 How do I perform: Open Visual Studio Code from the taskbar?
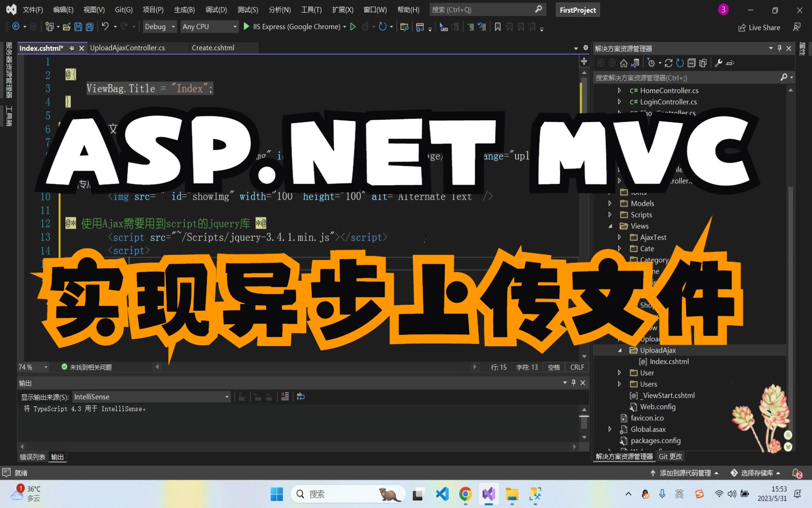[442, 494]
